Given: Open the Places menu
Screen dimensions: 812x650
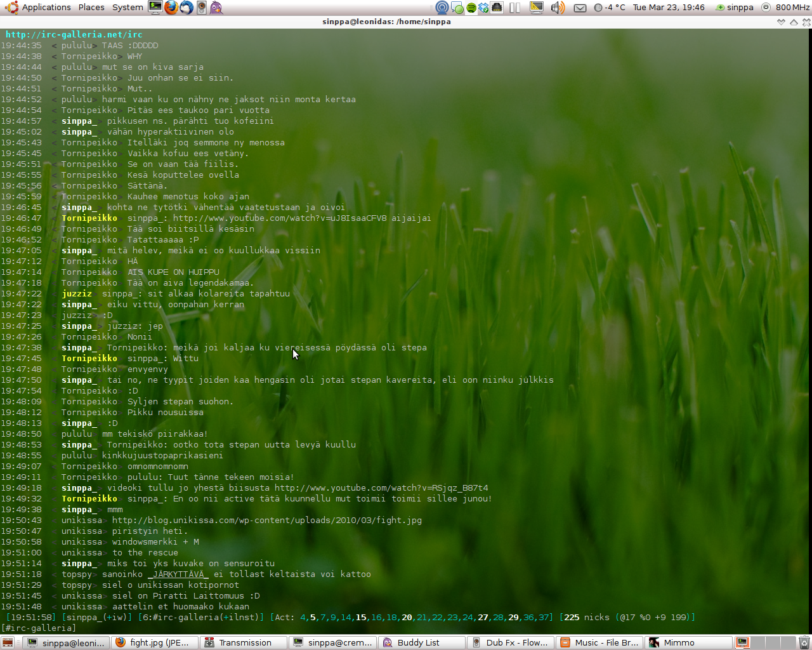Looking at the screenshot, I should (x=91, y=8).
